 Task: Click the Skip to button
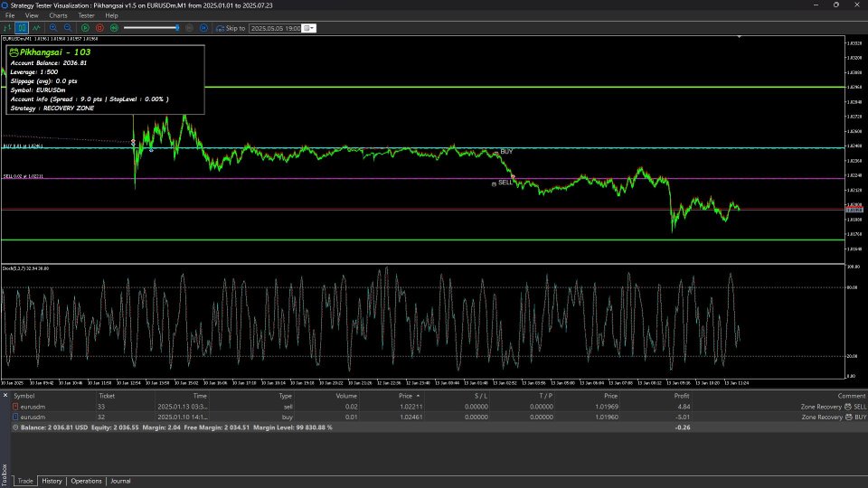pyautogui.click(x=231, y=28)
